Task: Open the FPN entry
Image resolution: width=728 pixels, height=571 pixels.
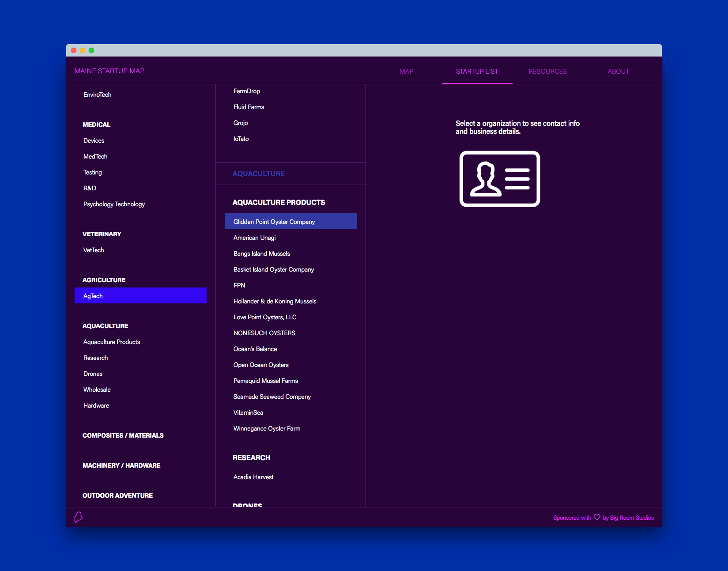Action: (x=239, y=285)
